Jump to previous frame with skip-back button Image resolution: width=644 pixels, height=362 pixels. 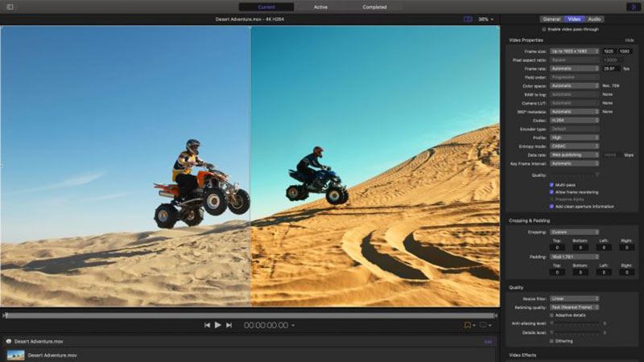click(x=207, y=325)
